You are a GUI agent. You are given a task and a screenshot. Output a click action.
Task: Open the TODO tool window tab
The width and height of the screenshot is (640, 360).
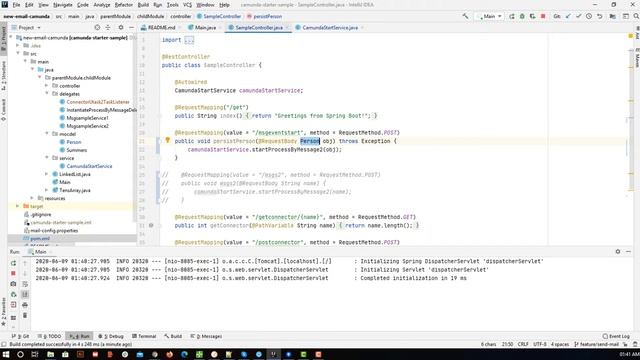click(50, 336)
